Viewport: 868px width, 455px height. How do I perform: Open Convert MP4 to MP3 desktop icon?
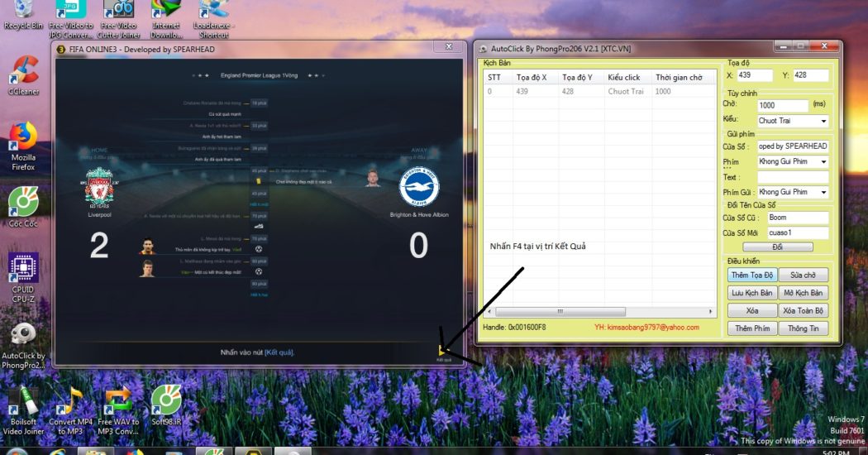(x=71, y=411)
